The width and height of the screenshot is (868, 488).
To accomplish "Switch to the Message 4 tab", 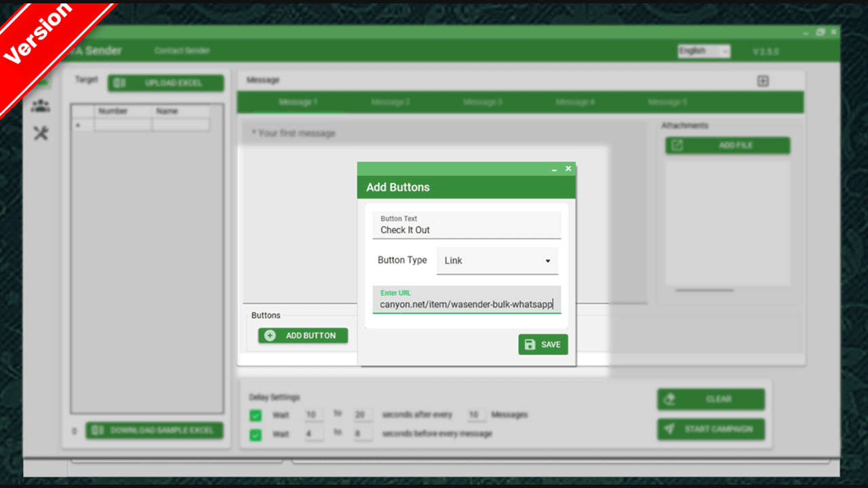I will pos(575,102).
